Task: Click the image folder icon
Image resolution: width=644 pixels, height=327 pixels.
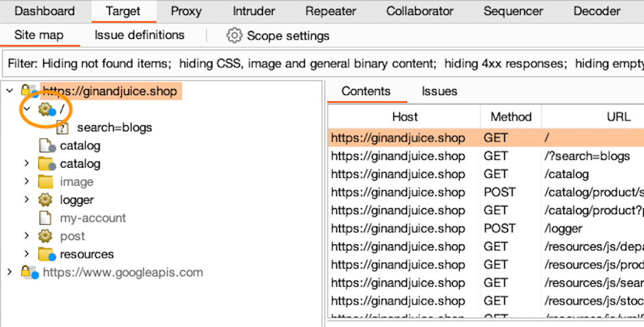Action: coord(46,181)
